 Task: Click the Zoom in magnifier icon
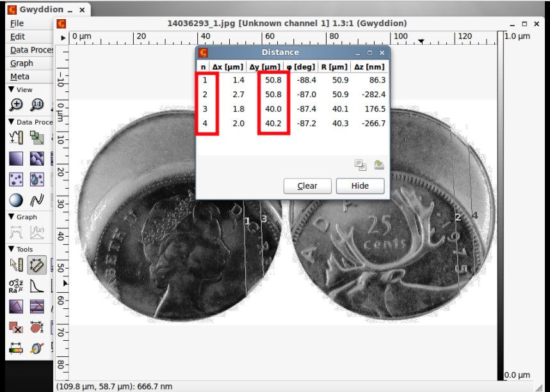coord(16,104)
